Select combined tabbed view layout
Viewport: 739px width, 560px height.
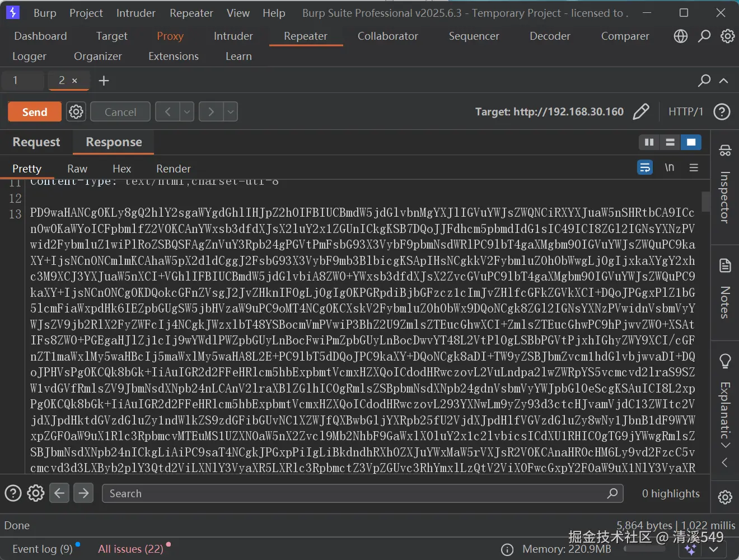(691, 142)
